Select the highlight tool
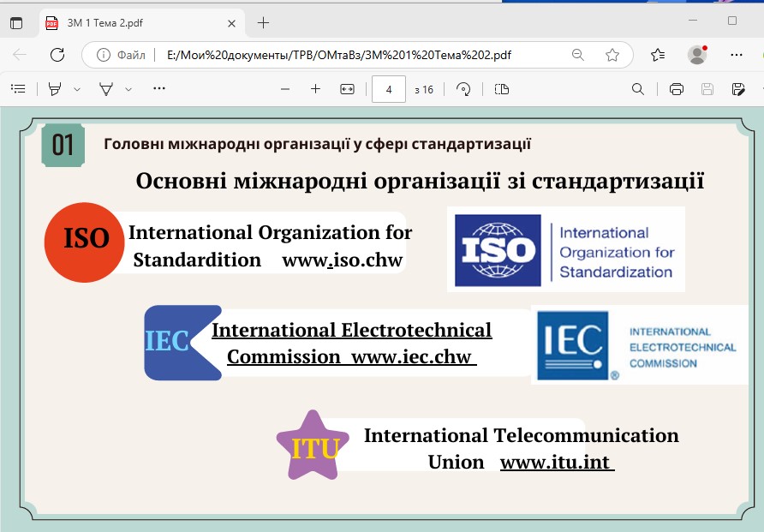 tap(55, 89)
